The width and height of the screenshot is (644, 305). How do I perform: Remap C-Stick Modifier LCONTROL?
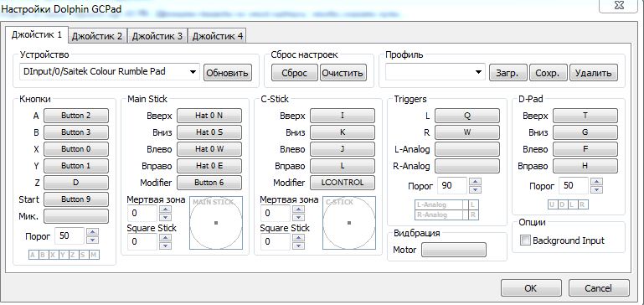coord(343,183)
